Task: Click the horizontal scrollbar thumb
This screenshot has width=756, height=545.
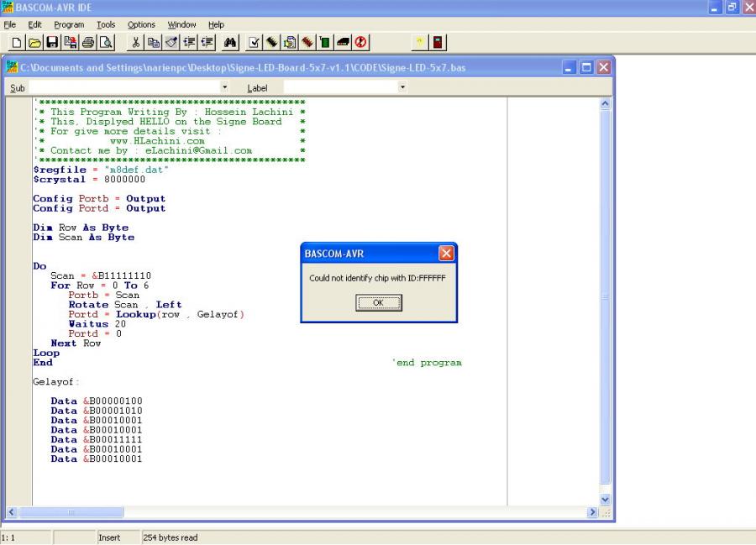Action: click(x=71, y=512)
